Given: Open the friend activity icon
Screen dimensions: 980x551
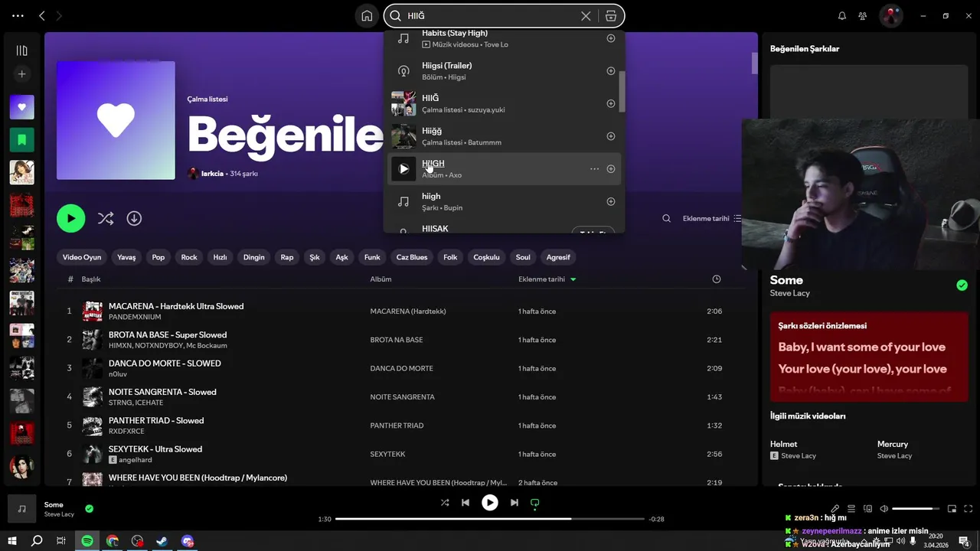Looking at the screenshot, I should tap(863, 15).
